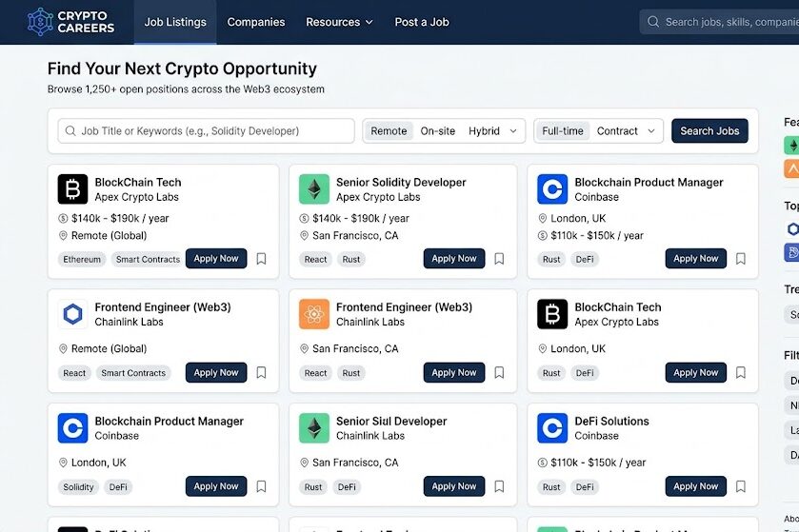Click green Ethereum logo on Senior Siul Developer
Screen dimensions: 799x532
point(314,428)
